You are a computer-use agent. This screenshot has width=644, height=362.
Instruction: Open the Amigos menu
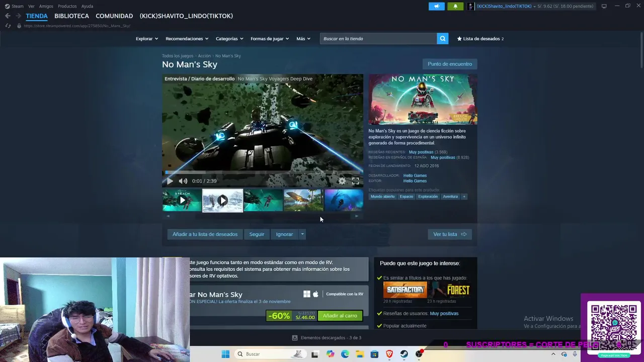46,6
